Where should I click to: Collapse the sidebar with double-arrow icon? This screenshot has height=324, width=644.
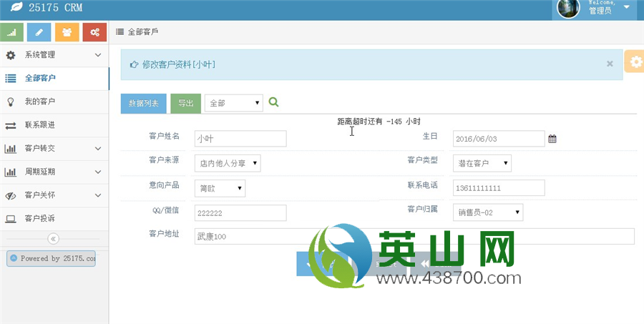[54, 239]
